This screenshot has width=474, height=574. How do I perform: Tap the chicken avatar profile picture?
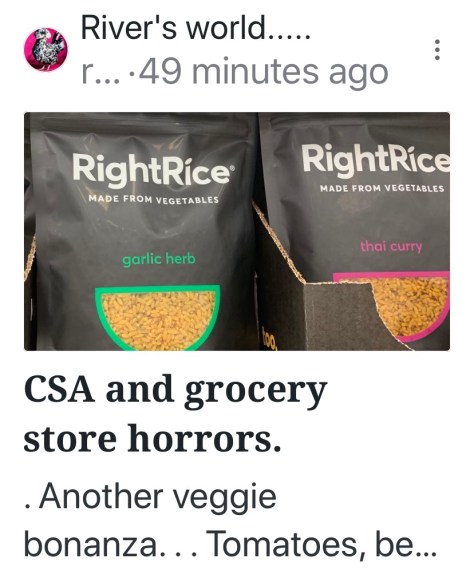point(46,49)
